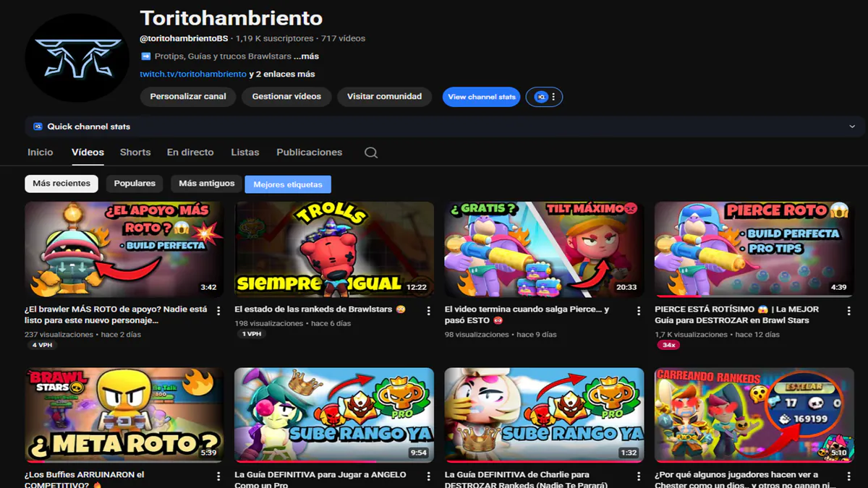Open the 'EL APOYO MÁS ROTO' thumbnail
This screenshot has height=488, width=868.
(x=124, y=249)
